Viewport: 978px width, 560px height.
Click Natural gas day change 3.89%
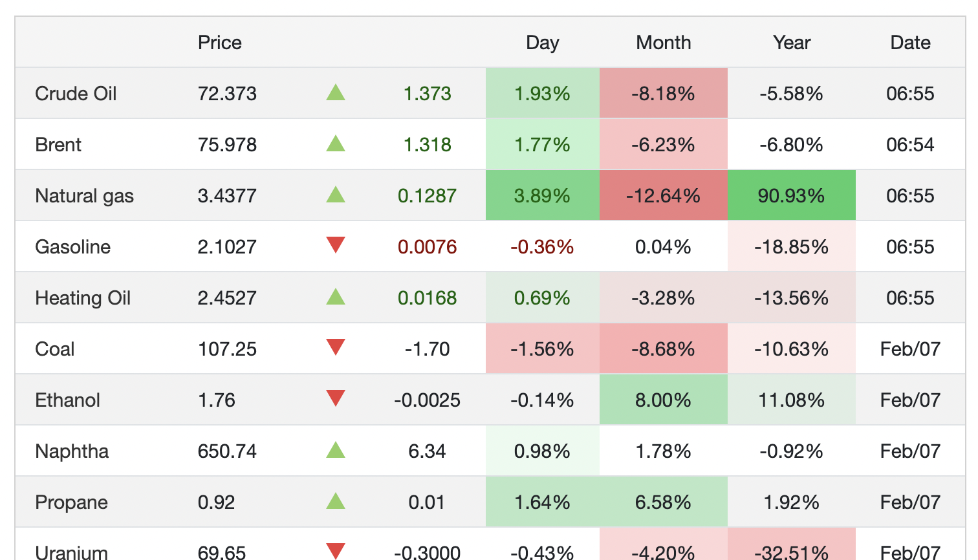(x=543, y=196)
